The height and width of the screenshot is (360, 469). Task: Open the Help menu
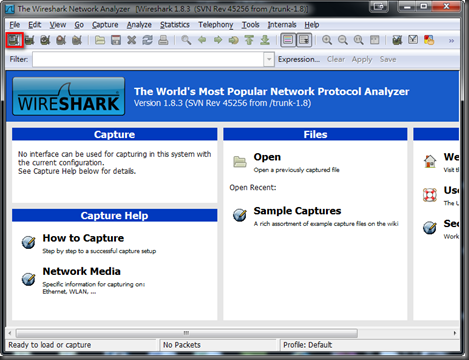coord(312,25)
